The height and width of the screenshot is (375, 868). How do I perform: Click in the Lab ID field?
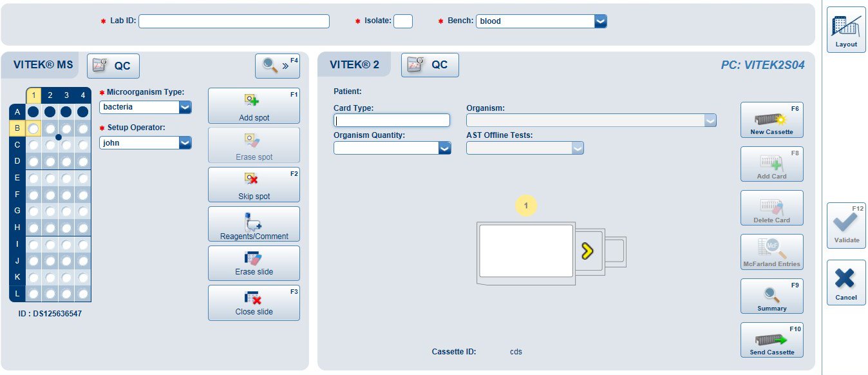(234, 21)
